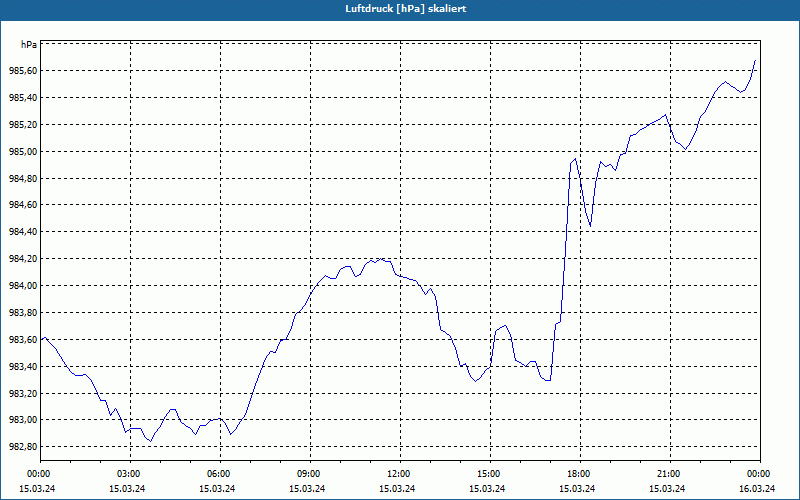800x500 pixels.
Task: Click the chart title 'Luftdruck [hPa] skaliert'
Action: coord(406,9)
